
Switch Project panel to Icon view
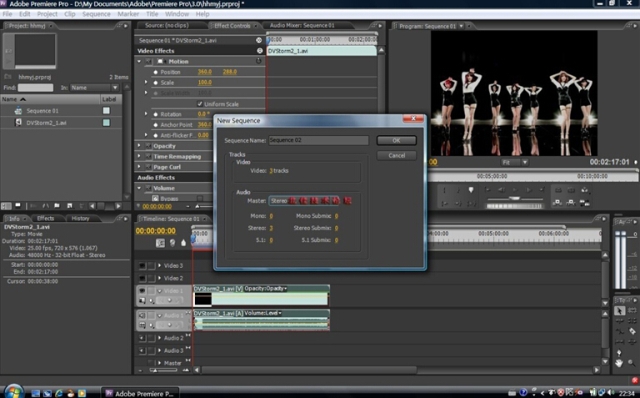[18, 206]
